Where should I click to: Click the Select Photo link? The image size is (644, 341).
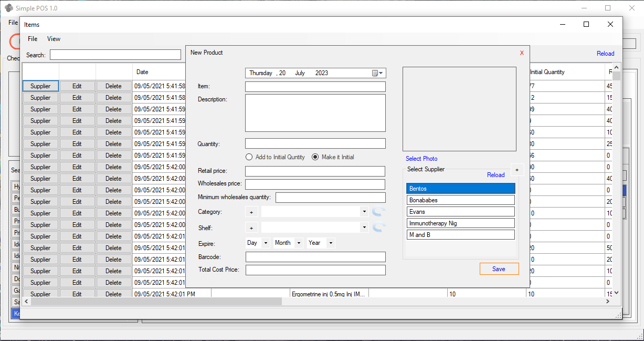421,159
